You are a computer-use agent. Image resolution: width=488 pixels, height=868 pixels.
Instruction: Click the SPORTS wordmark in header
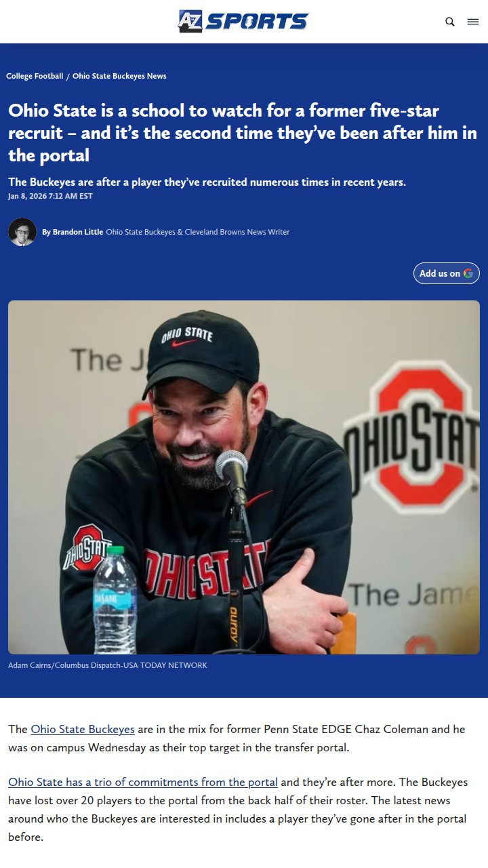pos(257,22)
